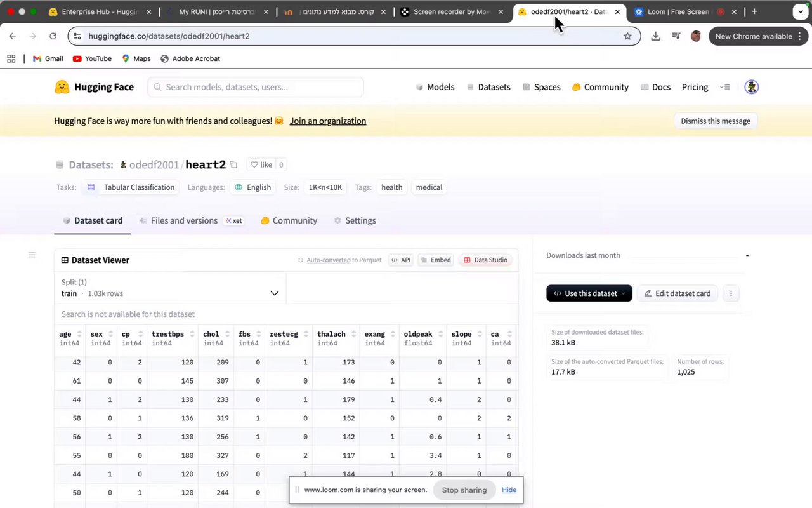Click the Embed button in Dataset Viewer

pyautogui.click(x=435, y=260)
